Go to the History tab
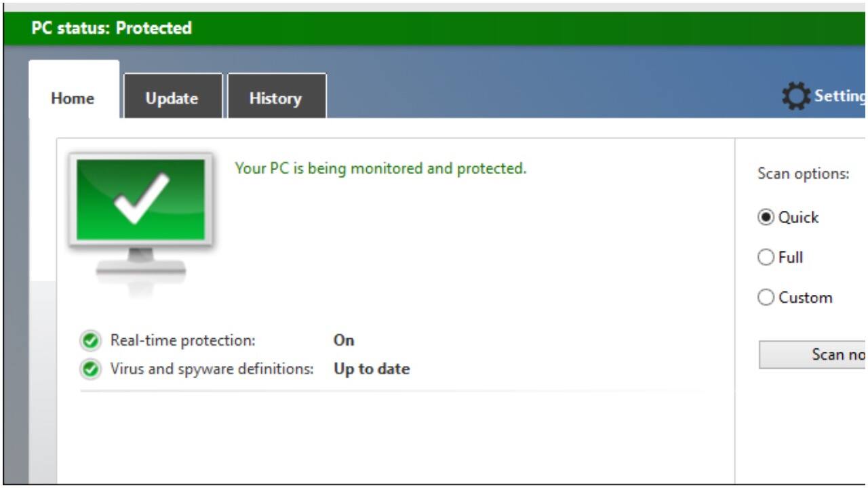868x488 pixels. point(275,98)
